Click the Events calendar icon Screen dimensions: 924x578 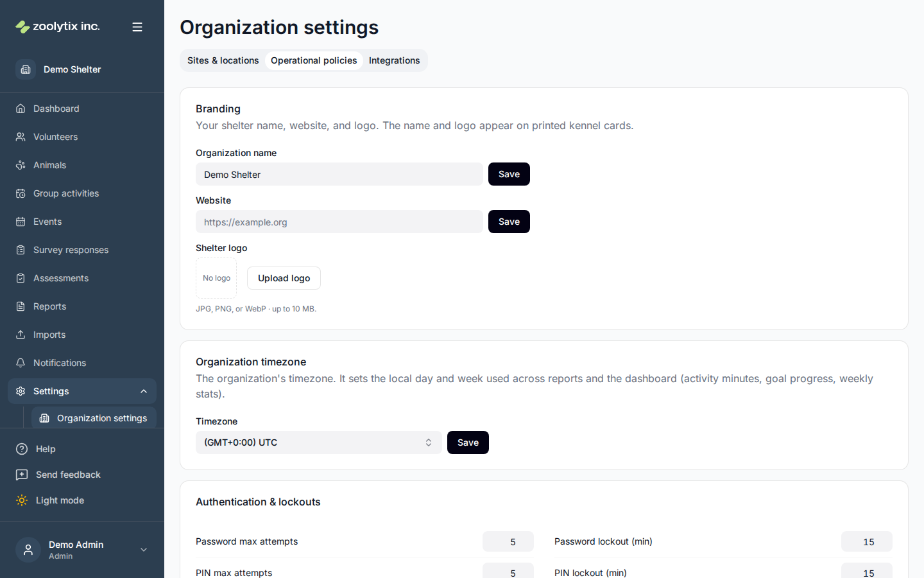click(21, 222)
